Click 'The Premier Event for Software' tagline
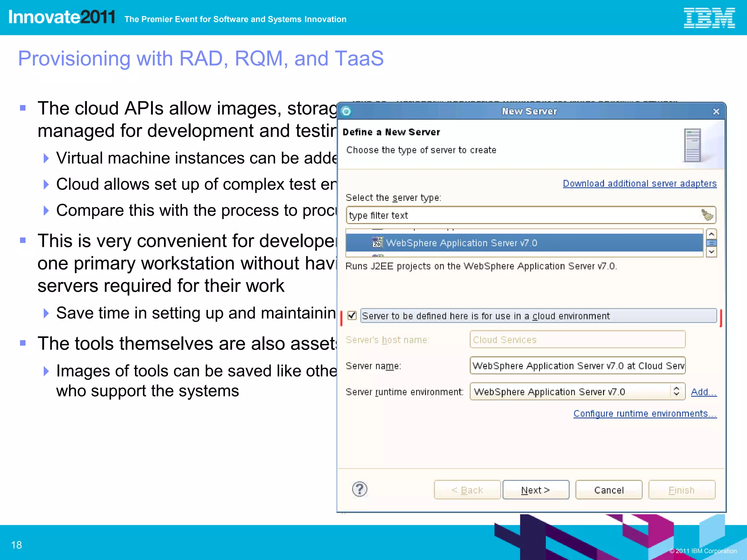747x560 pixels. click(x=235, y=19)
